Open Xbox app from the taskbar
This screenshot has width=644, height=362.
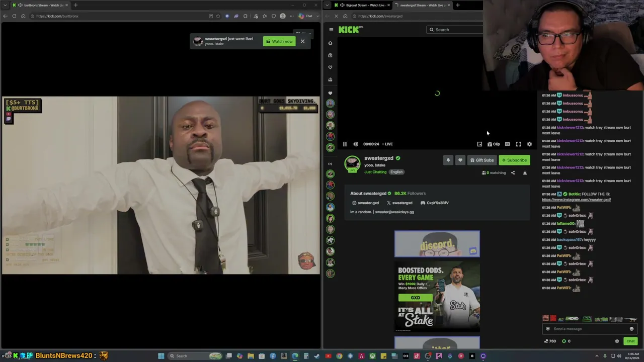point(372,356)
